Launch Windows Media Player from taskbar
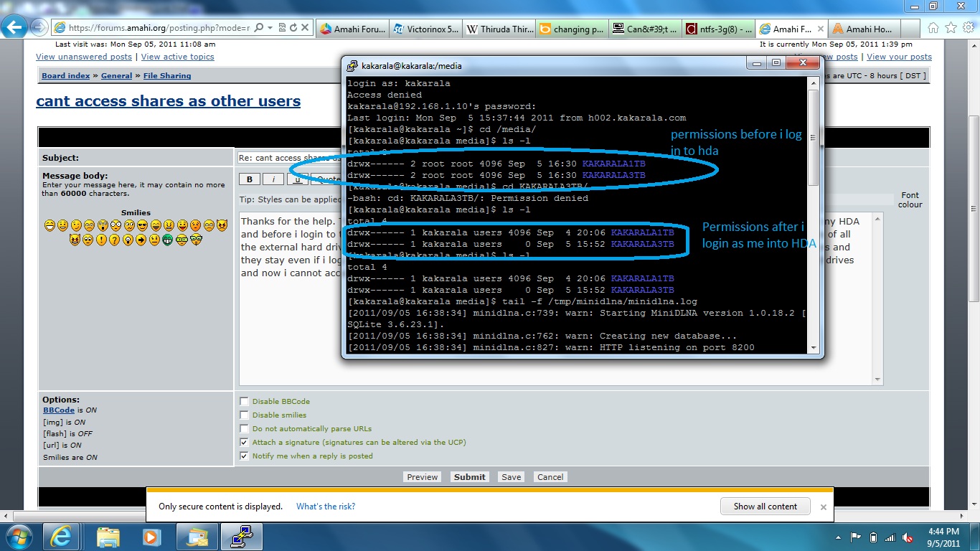The image size is (980, 551). click(151, 537)
